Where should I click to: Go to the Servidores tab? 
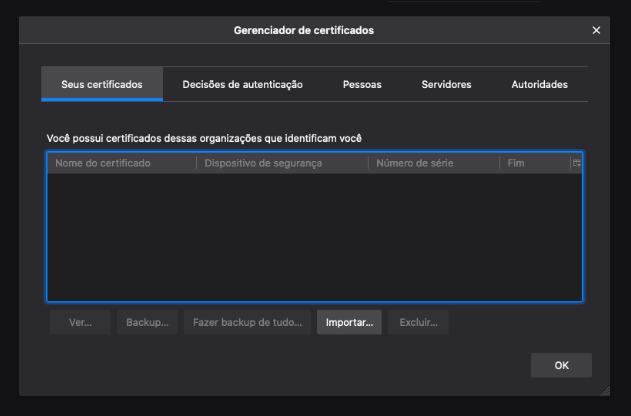[x=446, y=85]
